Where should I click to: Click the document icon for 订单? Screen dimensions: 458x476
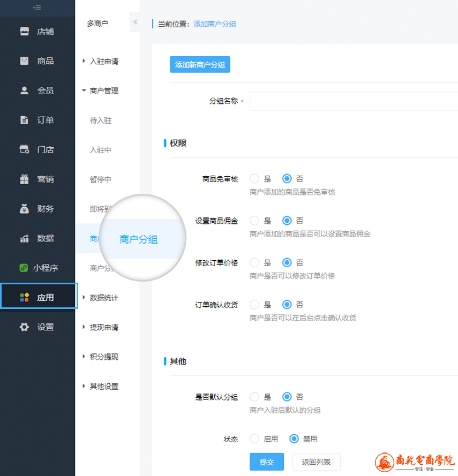click(x=24, y=120)
